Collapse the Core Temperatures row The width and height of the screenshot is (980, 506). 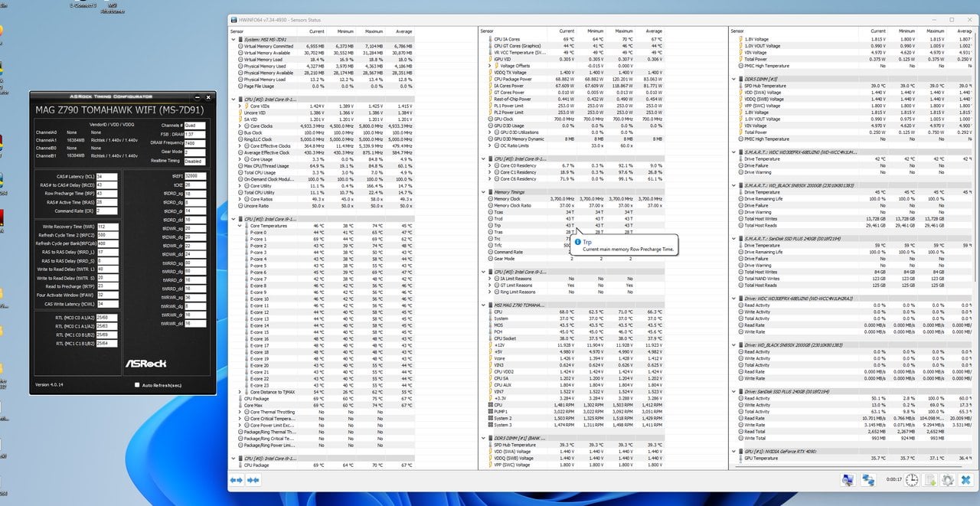pyautogui.click(x=240, y=226)
